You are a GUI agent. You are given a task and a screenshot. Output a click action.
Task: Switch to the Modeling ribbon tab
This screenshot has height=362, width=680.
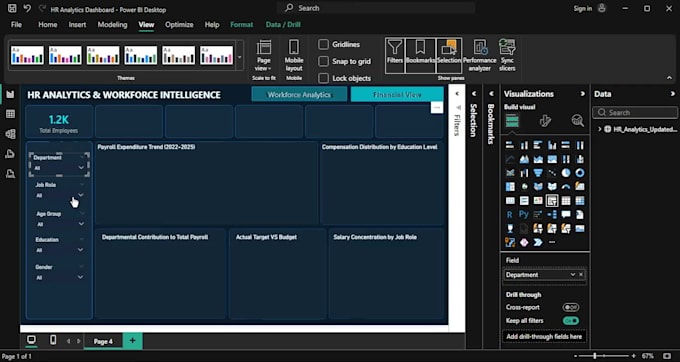(x=112, y=25)
